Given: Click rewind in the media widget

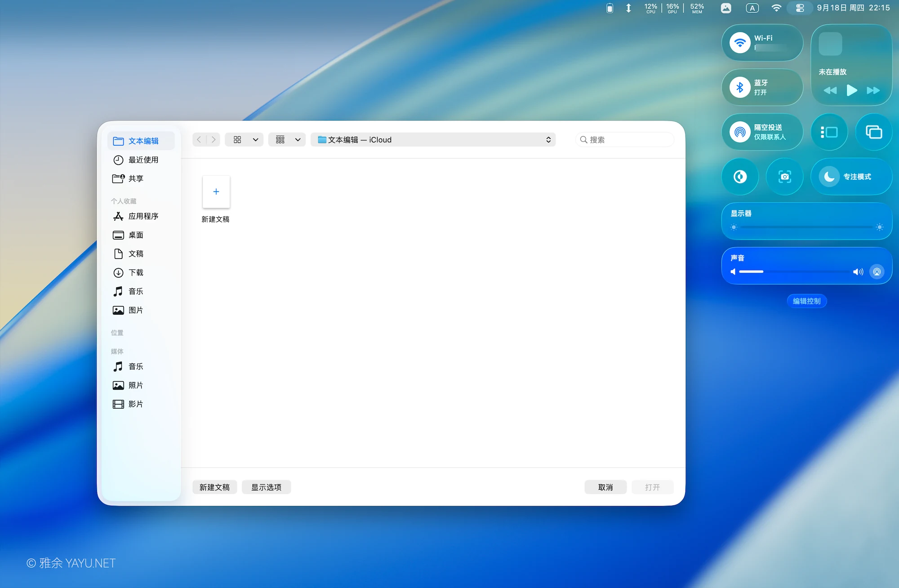Looking at the screenshot, I should pos(830,90).
